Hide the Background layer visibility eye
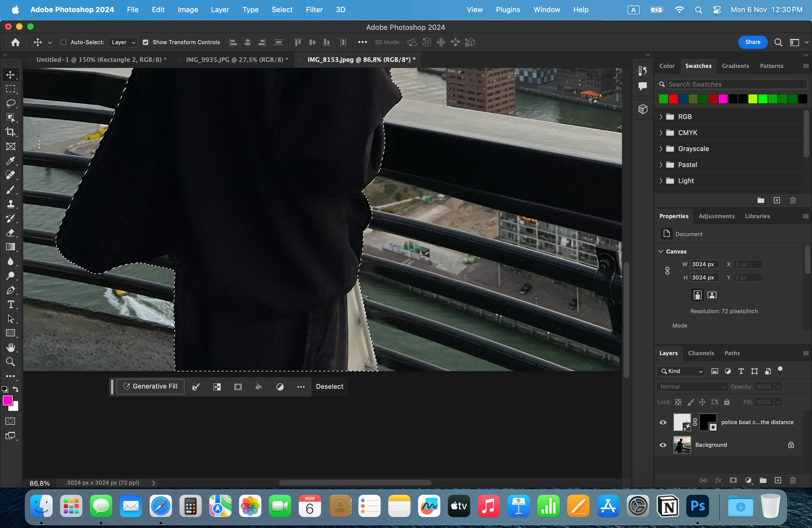This screenshot has height=528, width=812. point(663,445)
